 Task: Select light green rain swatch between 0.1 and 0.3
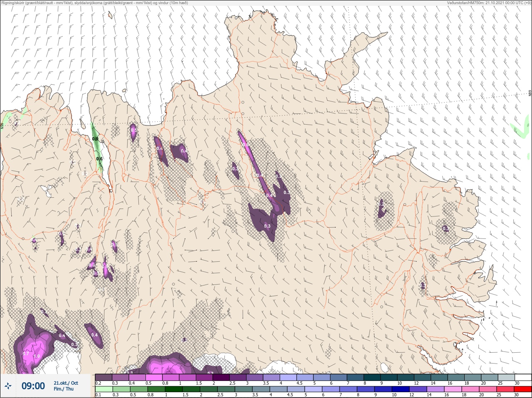[103, 389]
